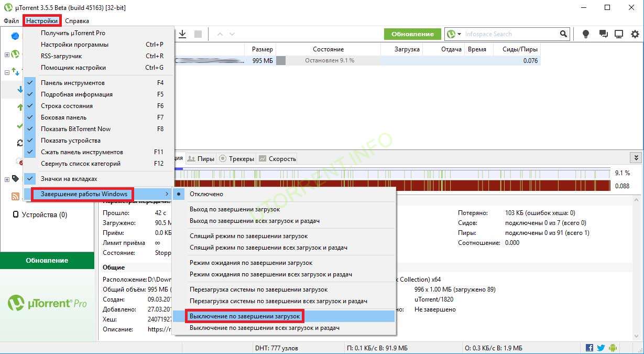Open 'Завершение работы Windows' submenu

pos(99,194)
